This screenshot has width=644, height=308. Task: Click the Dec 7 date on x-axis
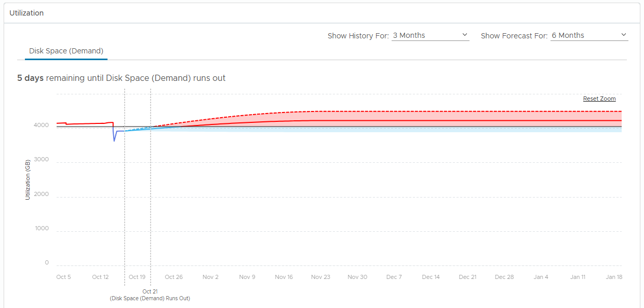[x=394, y=277]
